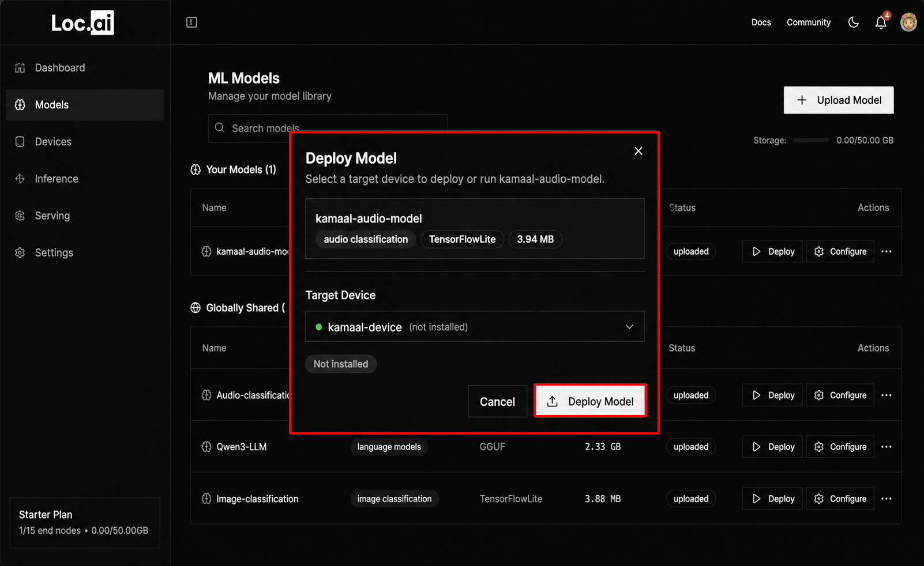Configure the Image-classification model
924x566 pixels.
coord(840,499)
